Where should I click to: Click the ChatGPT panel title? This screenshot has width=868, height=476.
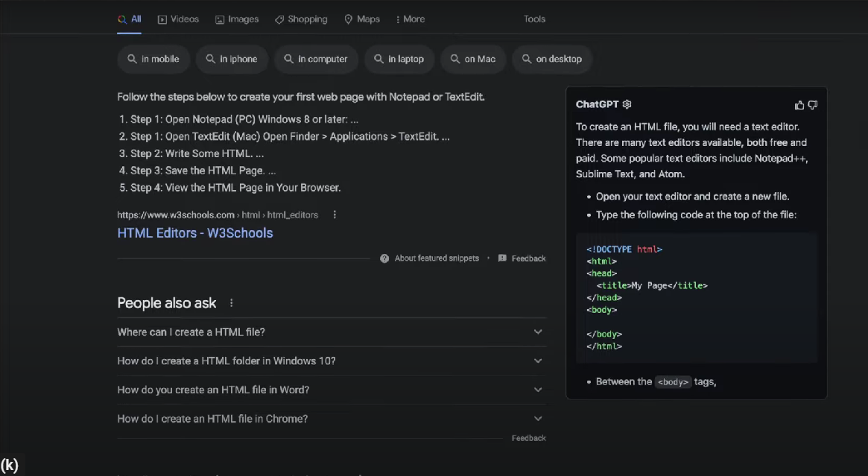coord(597,104)
